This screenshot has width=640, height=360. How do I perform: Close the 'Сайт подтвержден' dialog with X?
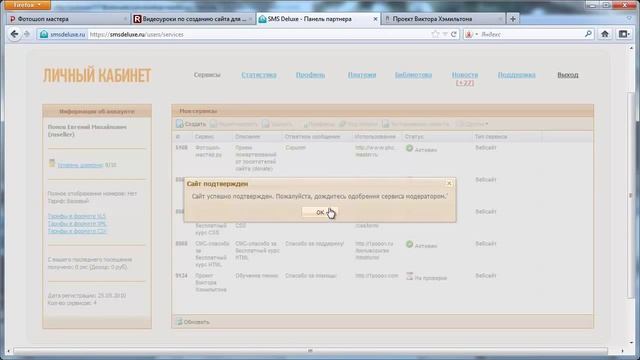[449, 183]
